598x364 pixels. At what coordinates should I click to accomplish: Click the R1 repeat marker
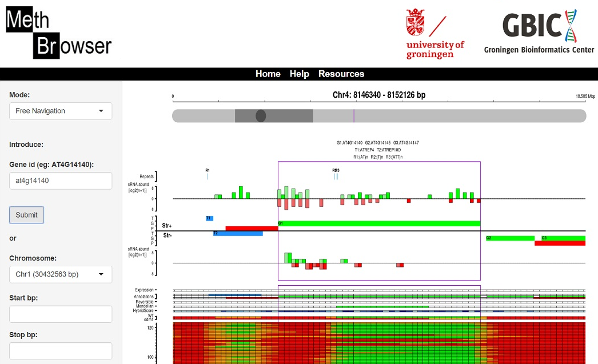(208, 176)
